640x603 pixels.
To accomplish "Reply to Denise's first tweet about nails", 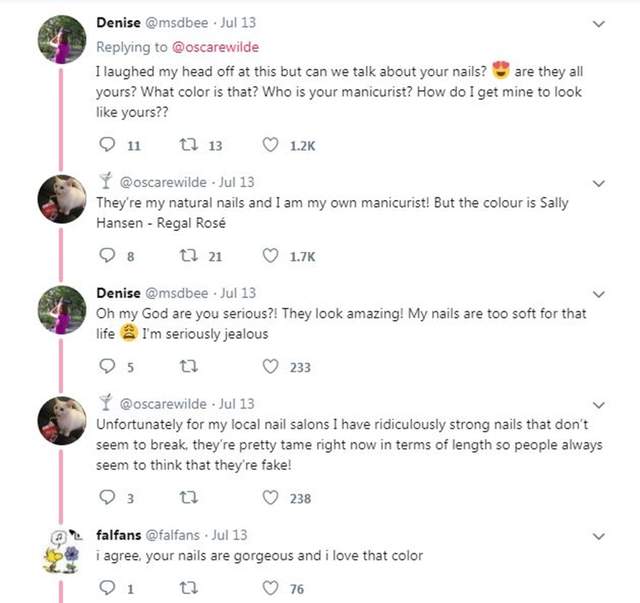I will [x=109, y=146].
